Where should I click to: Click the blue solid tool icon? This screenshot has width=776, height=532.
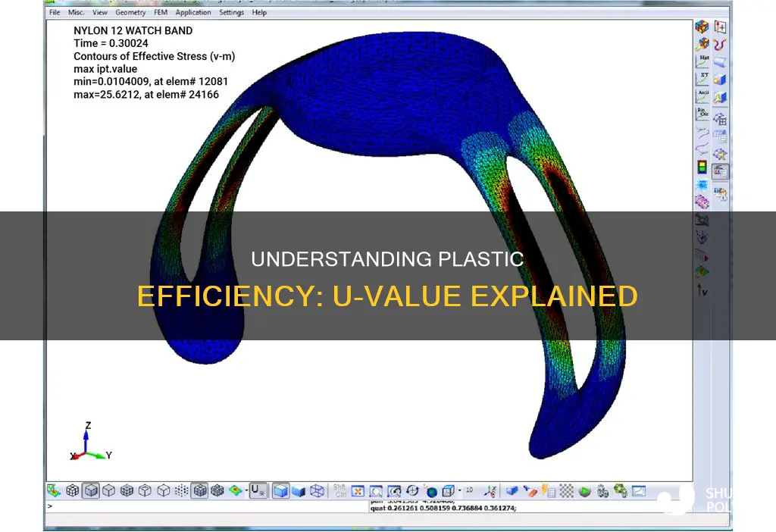720,79
